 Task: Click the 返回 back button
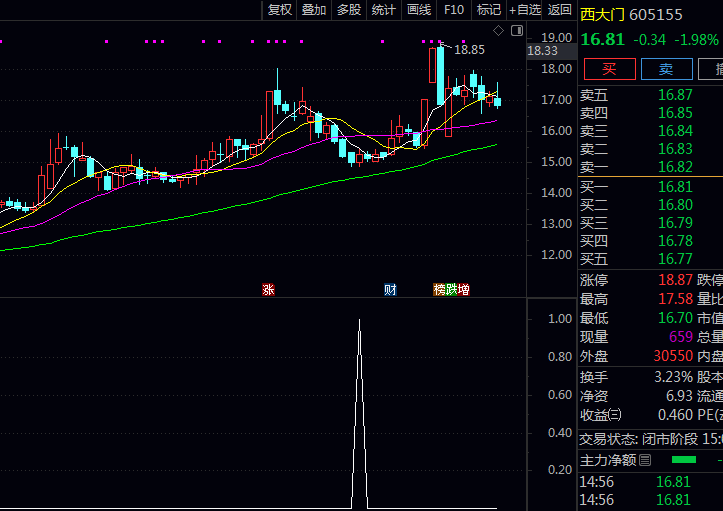click(560, 10)
